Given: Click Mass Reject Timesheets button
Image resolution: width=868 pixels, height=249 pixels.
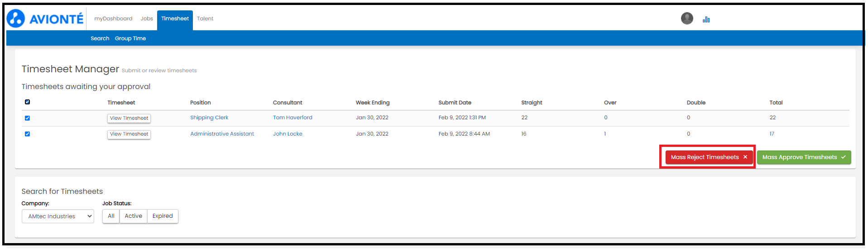Looking at the screenshot, I should pos(709,157).
